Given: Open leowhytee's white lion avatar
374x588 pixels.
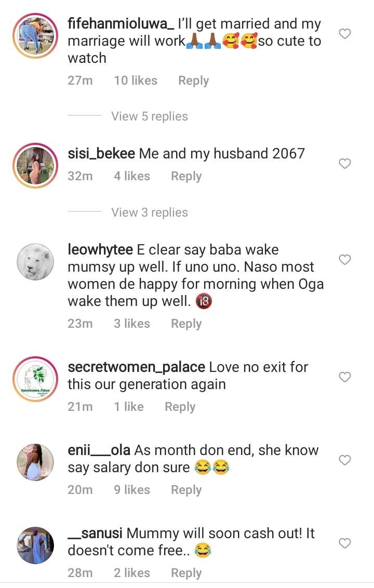Looking at the screenshot, I should (x=35, y=262).
